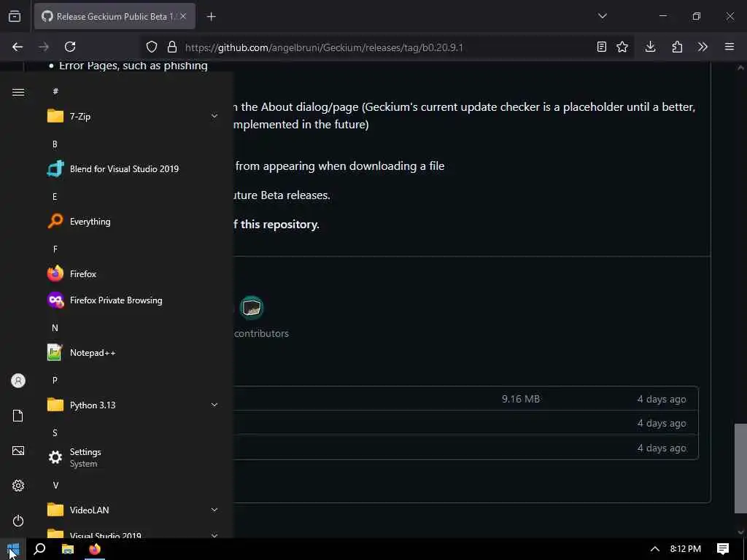
Task: Click scrollbar down arrow
Action: tap(740, 532)
